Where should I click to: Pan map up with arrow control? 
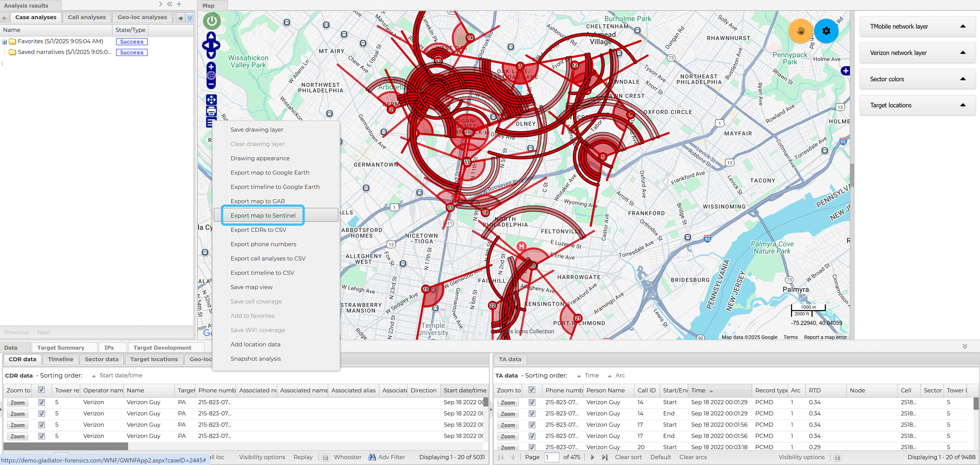tap(211, 36)
